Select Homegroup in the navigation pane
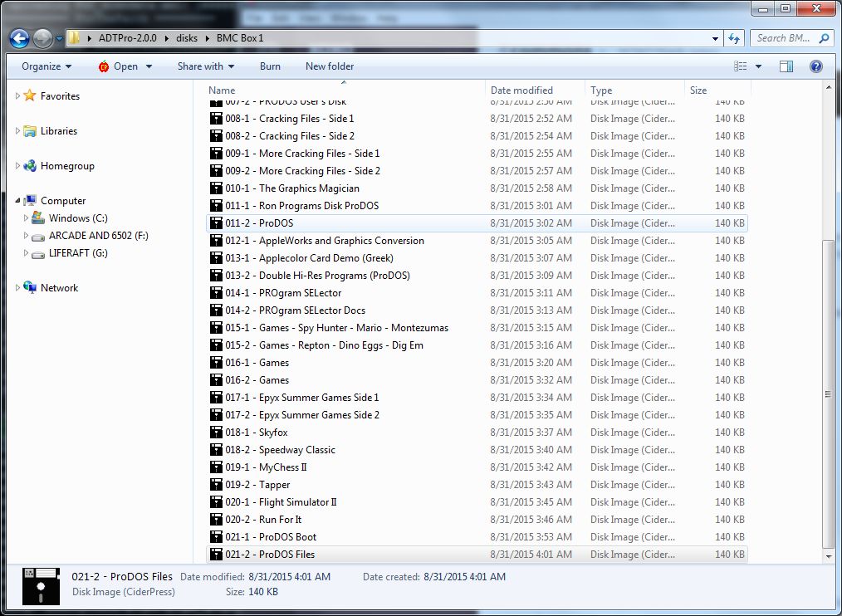842x616 pixels. point(67,166)
